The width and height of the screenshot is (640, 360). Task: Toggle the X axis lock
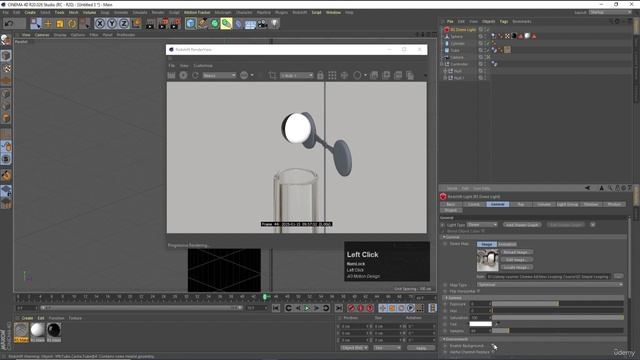pos(100,24)
